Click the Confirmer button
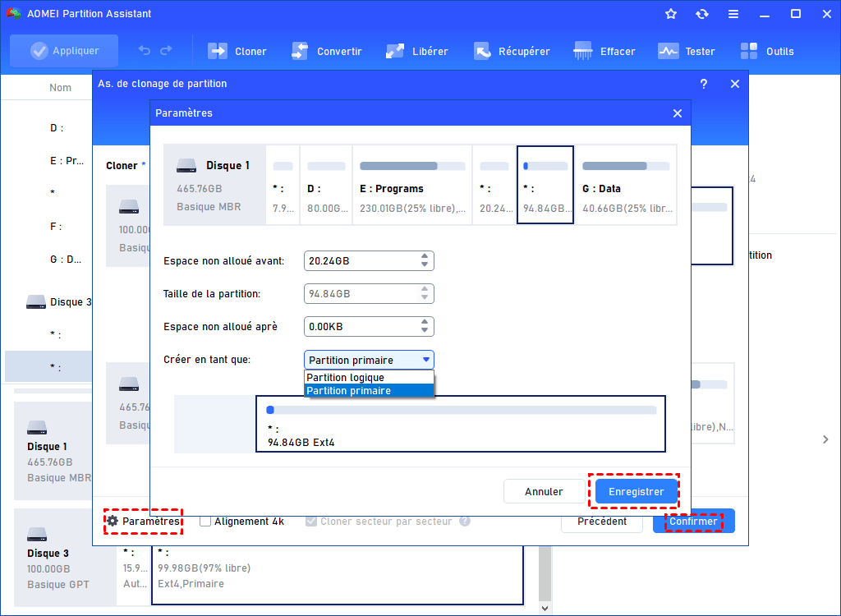The width and height of the screenshot is (841, 616). point(693,521)
